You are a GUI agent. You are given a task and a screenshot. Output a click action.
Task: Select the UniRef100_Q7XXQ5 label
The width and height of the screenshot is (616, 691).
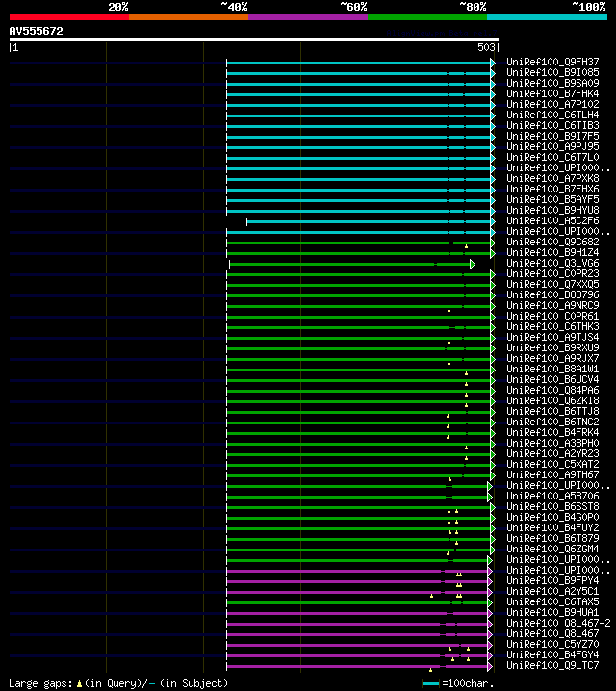(x=552, y=284)
